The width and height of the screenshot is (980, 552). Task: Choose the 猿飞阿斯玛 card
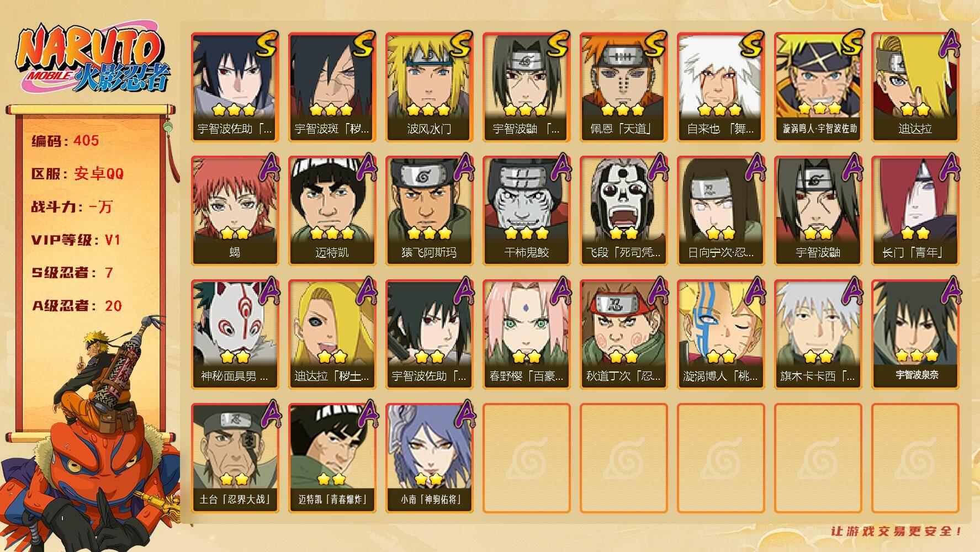tap(429, 211)
